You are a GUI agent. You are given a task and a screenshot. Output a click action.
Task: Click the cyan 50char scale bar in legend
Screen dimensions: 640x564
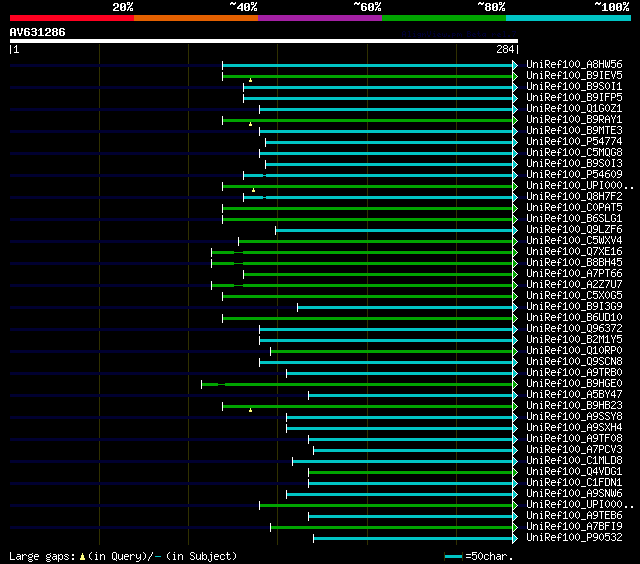453,556
